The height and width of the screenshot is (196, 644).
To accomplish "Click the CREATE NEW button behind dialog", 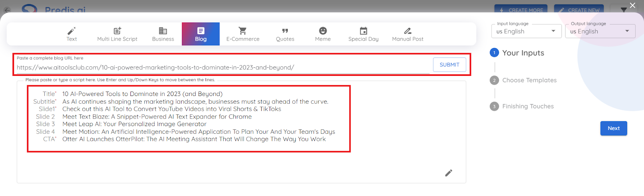I will tap(579, 10).
